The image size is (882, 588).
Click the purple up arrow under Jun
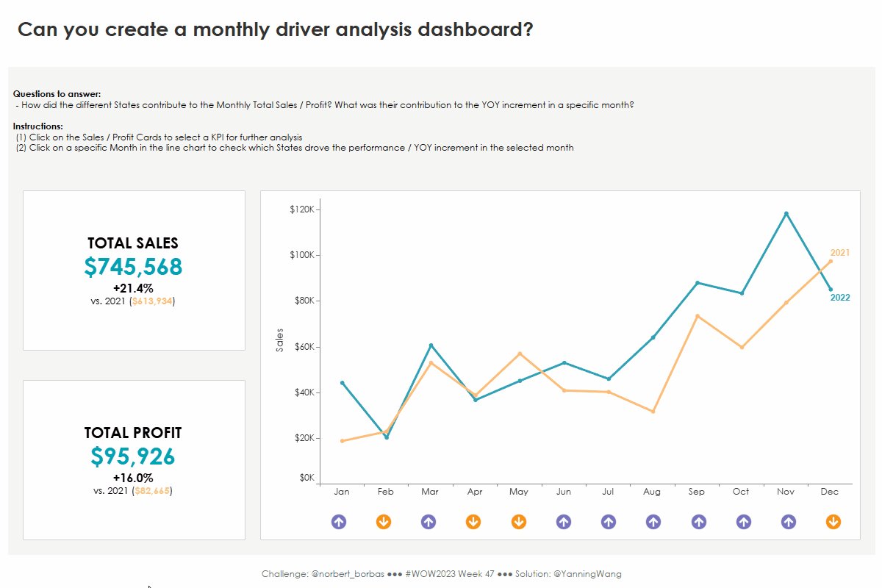coord(564,522)
